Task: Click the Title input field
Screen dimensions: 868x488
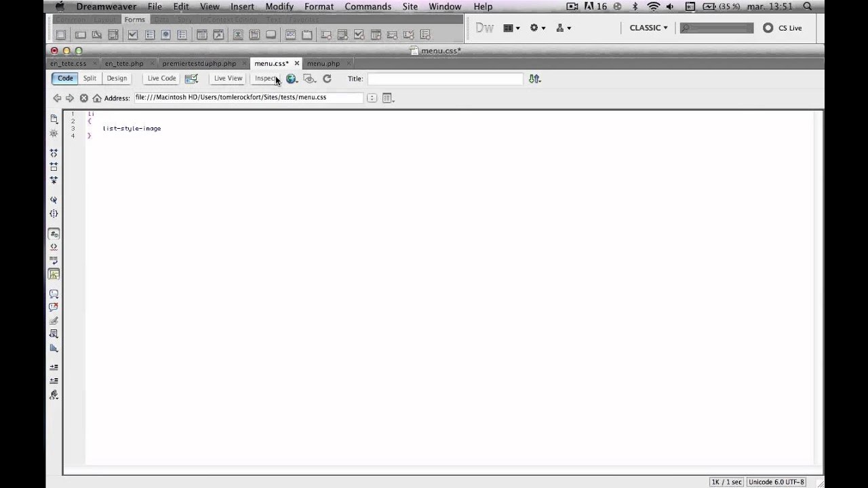Action: [445, 79]
